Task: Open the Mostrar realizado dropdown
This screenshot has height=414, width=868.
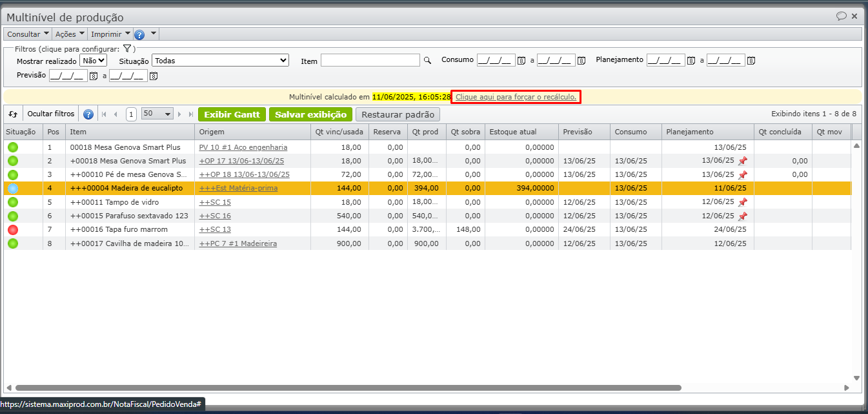Action: pyautogui.click(x=93, y=61)
